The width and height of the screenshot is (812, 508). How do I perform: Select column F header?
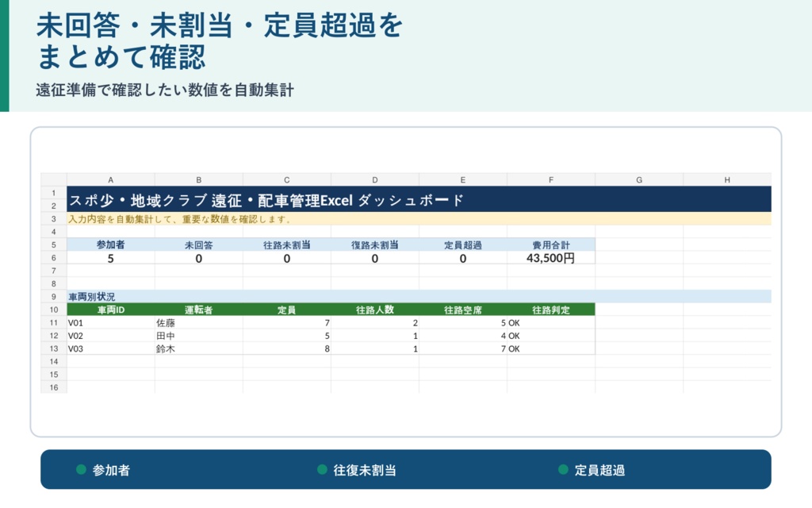[551, 180]
